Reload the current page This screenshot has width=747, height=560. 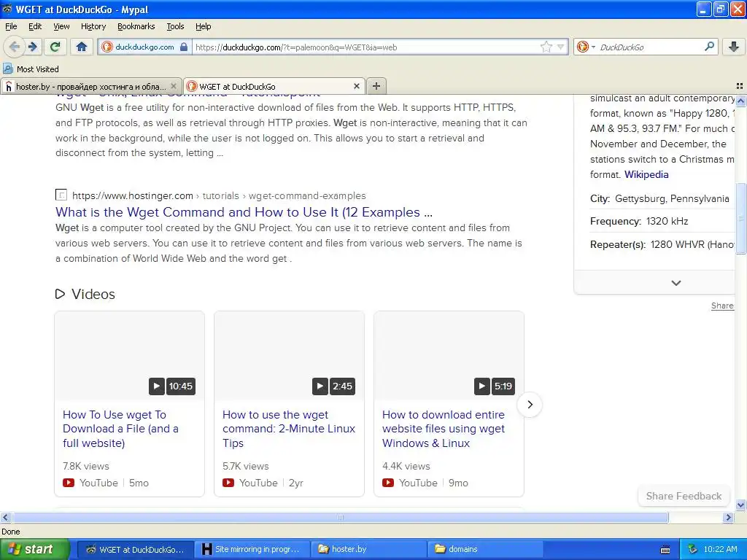click(x=55, y=47)
